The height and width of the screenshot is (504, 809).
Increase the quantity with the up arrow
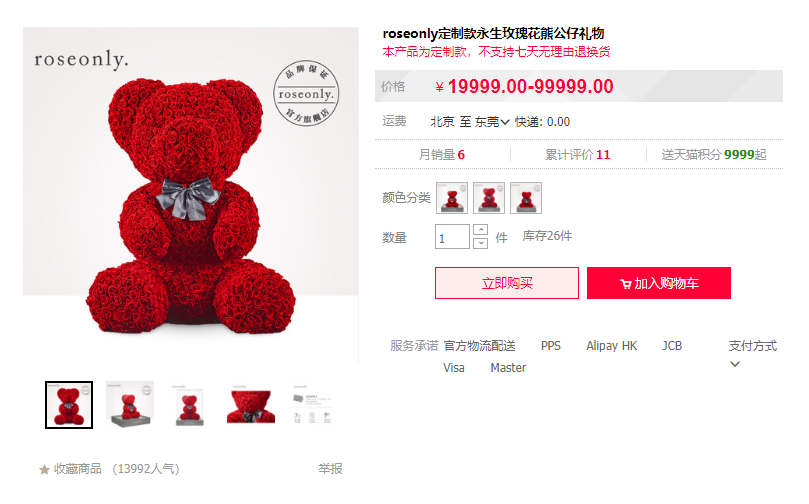[480, 230]
